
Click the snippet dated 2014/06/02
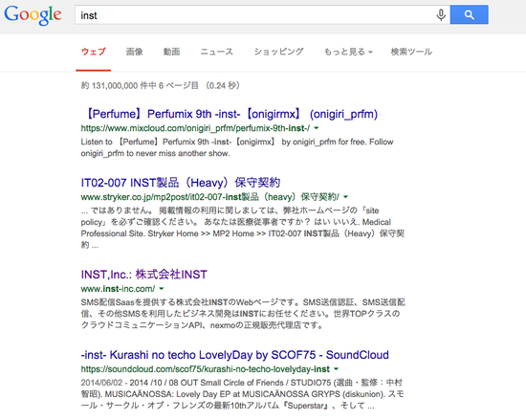click(x=242, y=394)
